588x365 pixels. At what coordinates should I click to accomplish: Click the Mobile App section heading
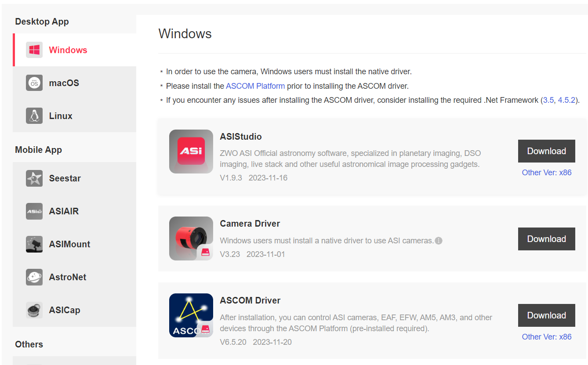(x=38, y=150)
